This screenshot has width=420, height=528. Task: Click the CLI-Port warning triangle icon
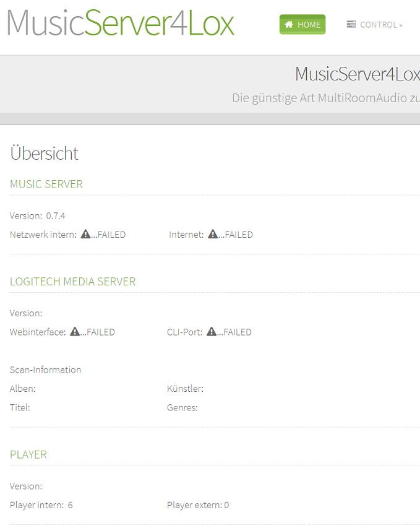[212, 332]
